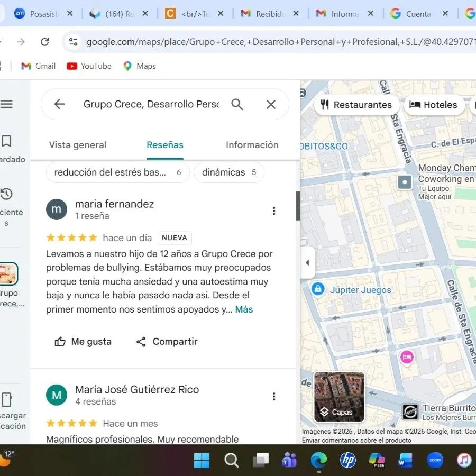Share maria fernandez review via Compartir
Screen dimensions: 476x476
(x=167, y=342)
